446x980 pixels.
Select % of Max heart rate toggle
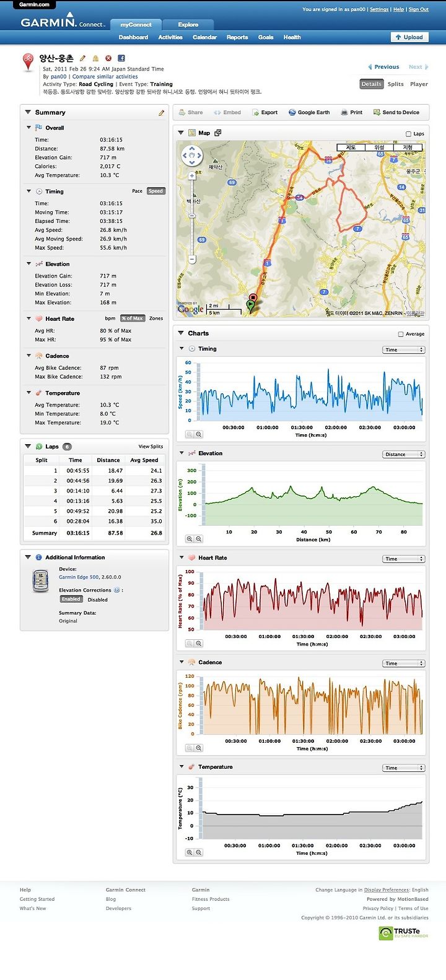point(132,318)
